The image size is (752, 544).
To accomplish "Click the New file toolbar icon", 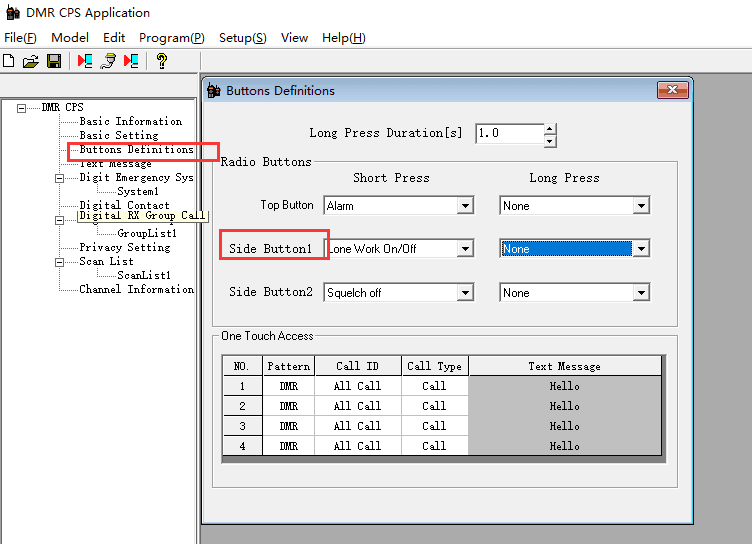I will click(9, 61).
